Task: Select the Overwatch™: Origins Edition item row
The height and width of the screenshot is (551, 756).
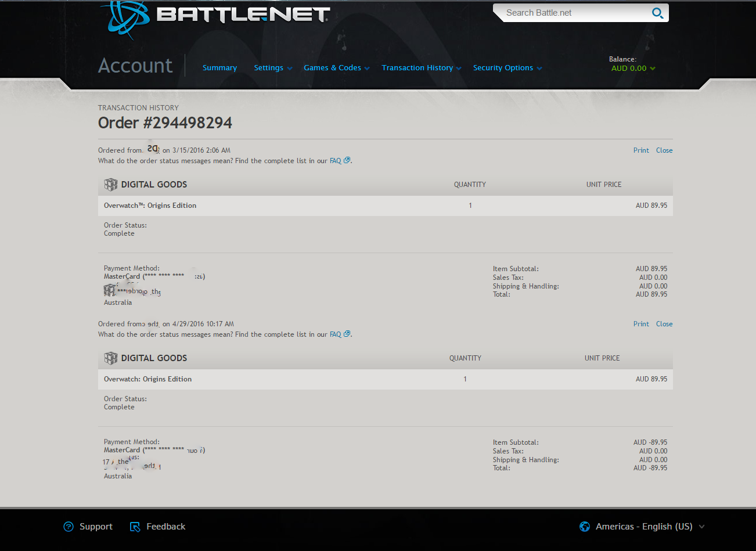Action: 386,206
